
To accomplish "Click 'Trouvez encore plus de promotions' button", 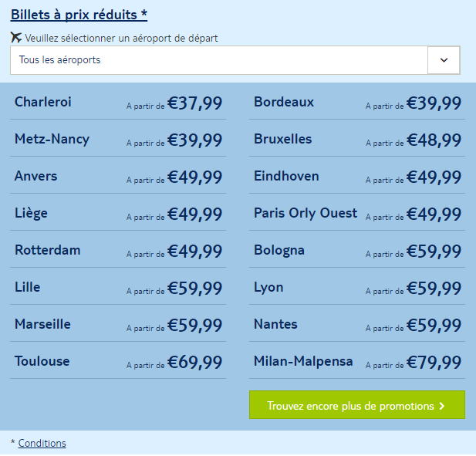I will coord(357,405).
